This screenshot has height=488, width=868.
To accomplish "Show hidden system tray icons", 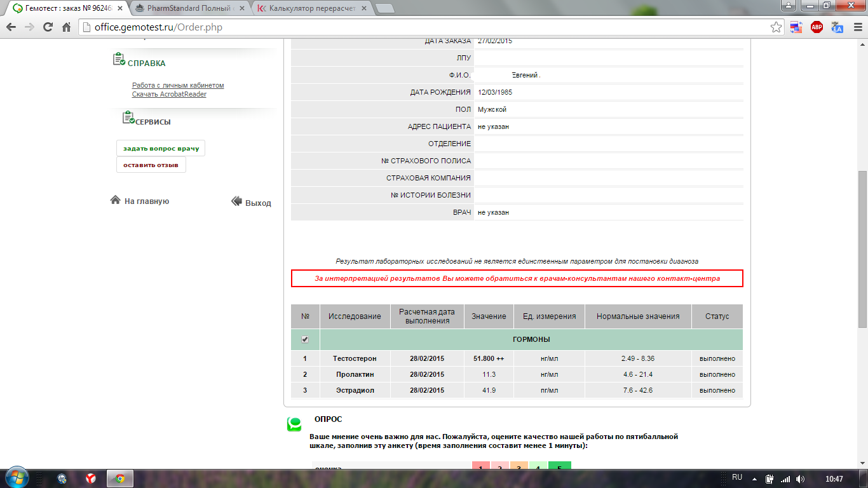I will pyautogui.click(x=754, y=478).
